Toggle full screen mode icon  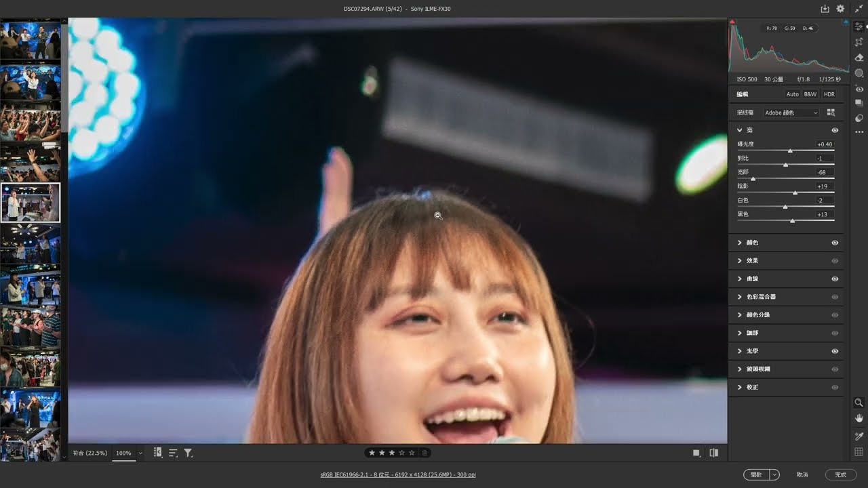859,9
